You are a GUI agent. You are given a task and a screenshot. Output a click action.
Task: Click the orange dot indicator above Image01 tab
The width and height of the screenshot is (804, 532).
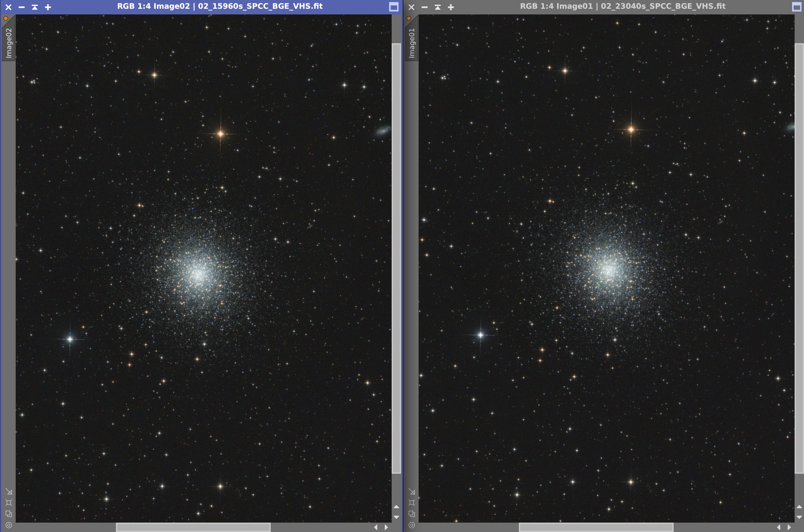point(409,18)
